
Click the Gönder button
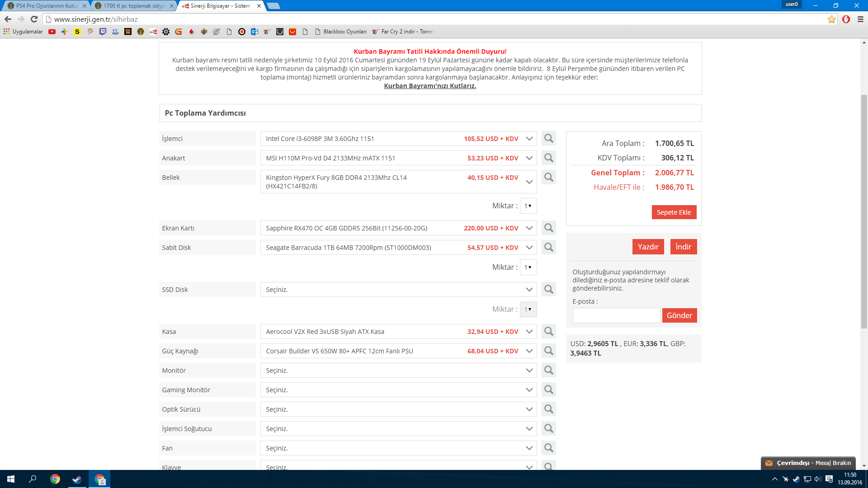(679, 315)
